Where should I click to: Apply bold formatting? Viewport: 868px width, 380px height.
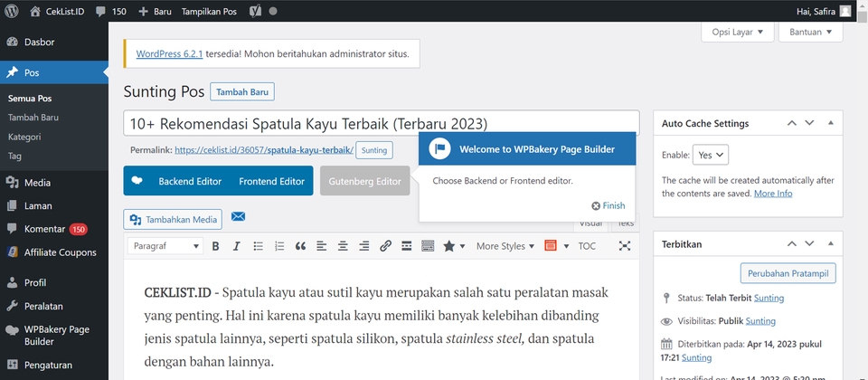(x=216, y=246)
